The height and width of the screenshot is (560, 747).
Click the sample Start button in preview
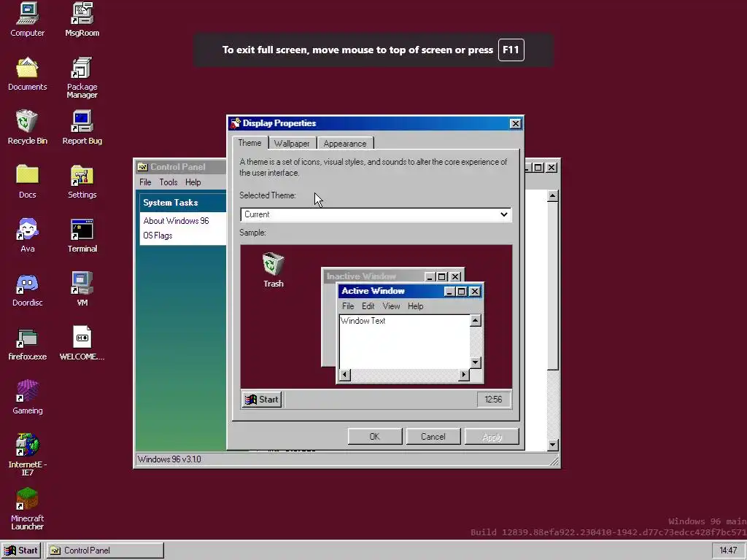coord(262,400)
